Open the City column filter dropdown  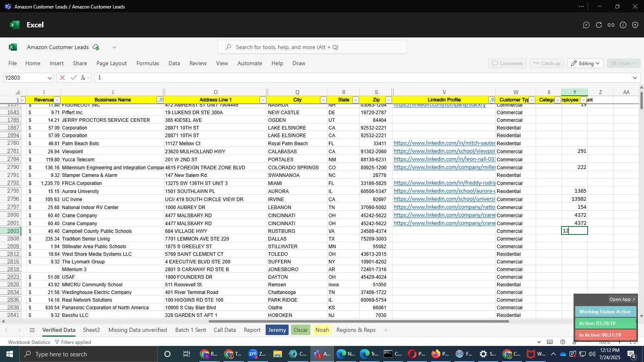point(323,100)
